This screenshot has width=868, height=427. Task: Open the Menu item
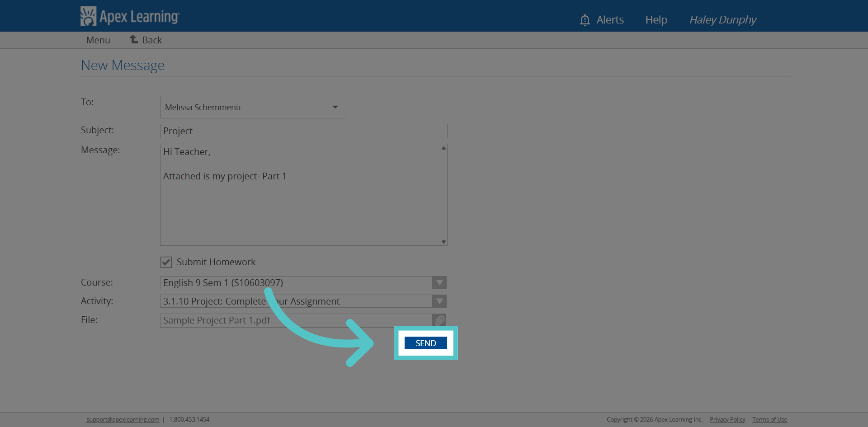[98, 40]
